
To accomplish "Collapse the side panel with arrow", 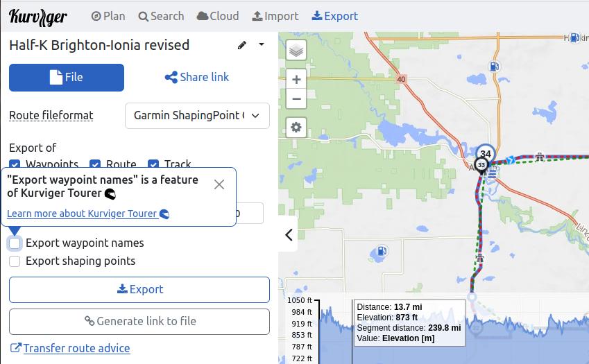I will (289, 235).
